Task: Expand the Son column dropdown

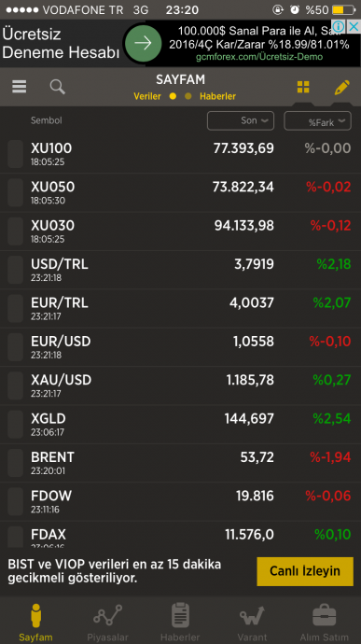Action: tap(241, 120)
